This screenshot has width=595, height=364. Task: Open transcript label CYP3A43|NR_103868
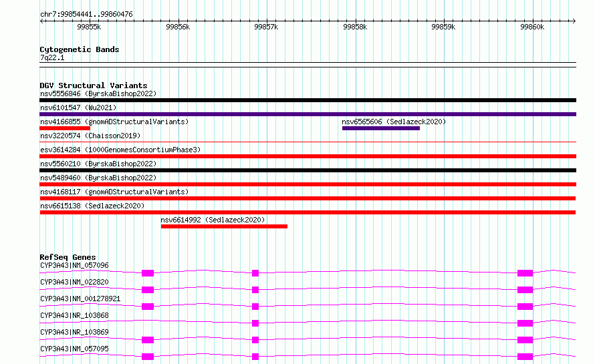74,315
